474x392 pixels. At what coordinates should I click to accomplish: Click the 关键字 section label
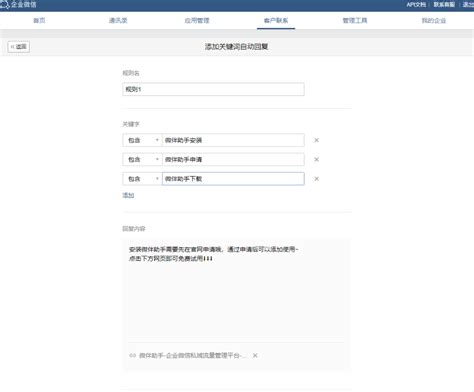[131, 124]
